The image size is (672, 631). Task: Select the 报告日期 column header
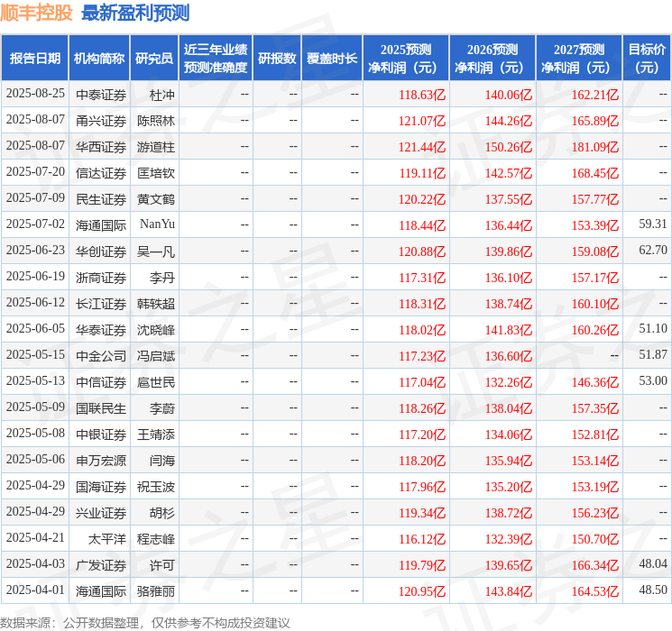34,58
